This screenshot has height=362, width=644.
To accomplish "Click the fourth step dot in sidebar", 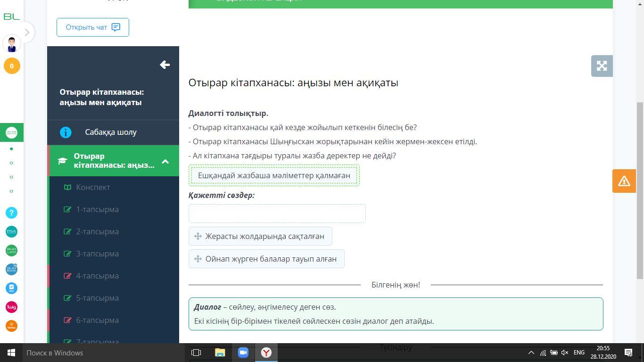I will pyautogui.click(x=11, y=191).
